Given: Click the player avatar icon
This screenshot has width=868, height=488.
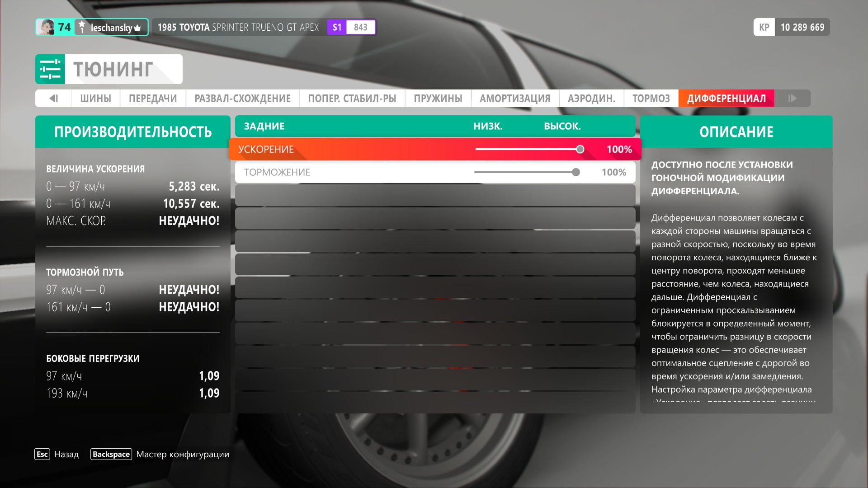Looking at the screenshot, I should click(x=46, y=27).
